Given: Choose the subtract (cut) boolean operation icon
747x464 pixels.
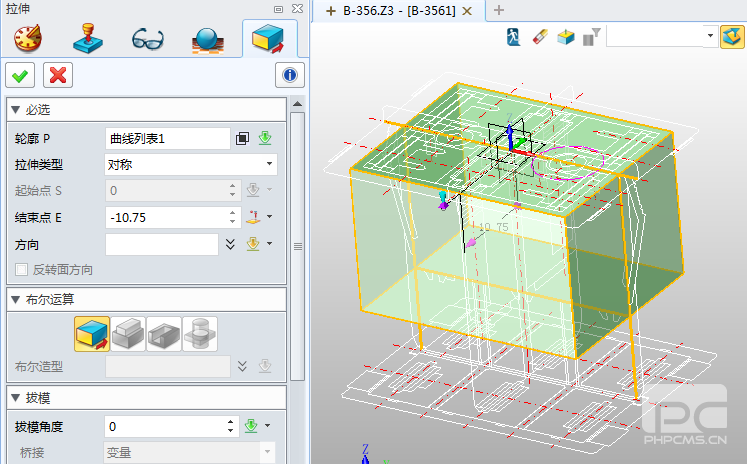Looking at the screenshot, I should tap(165, 334).
